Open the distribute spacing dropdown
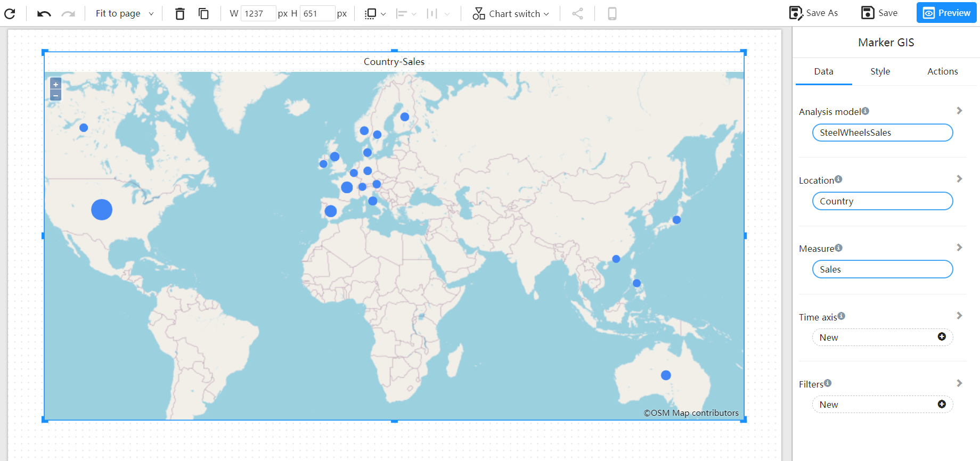This screenshot has height=461, width=980. pyautogui.click(x=438, y=13)
